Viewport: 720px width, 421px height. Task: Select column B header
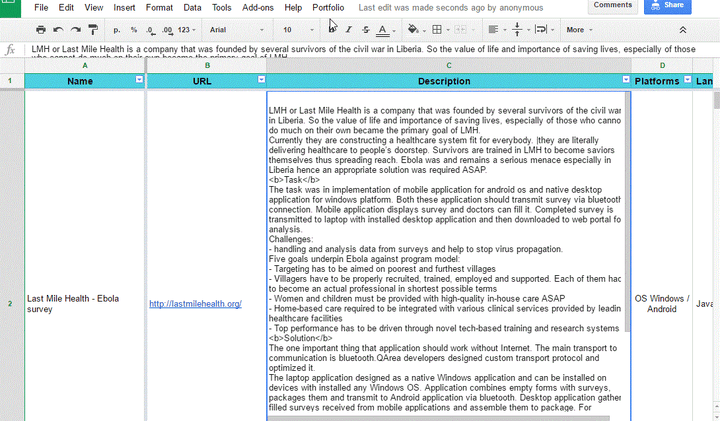[x=207, y=65]
